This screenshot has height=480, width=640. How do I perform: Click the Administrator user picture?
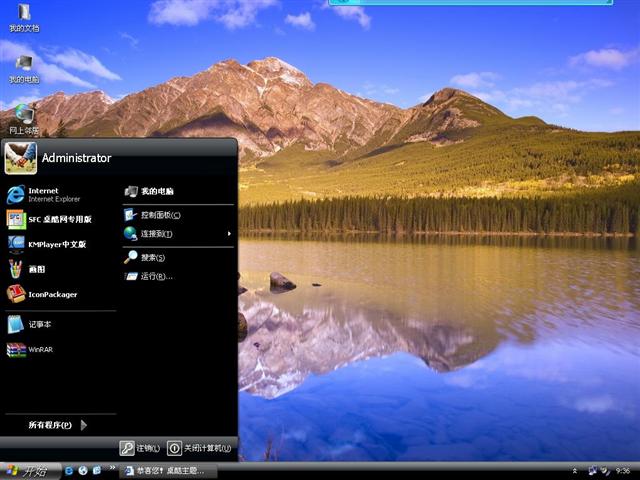coord(20,157)
